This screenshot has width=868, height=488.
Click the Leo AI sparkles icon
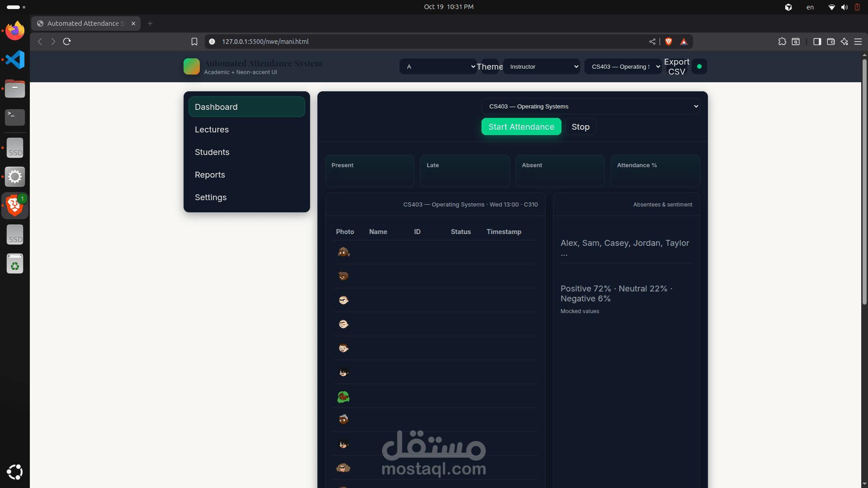844,42
